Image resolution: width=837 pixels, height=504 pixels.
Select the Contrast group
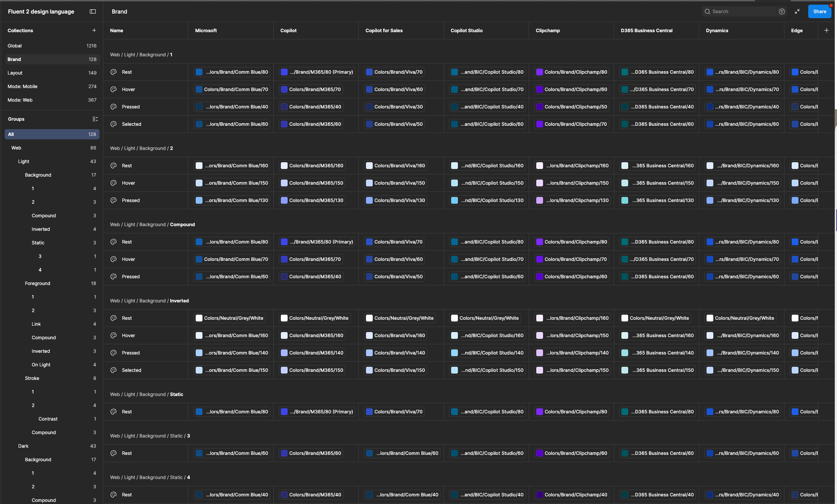(x=52, y=419)
